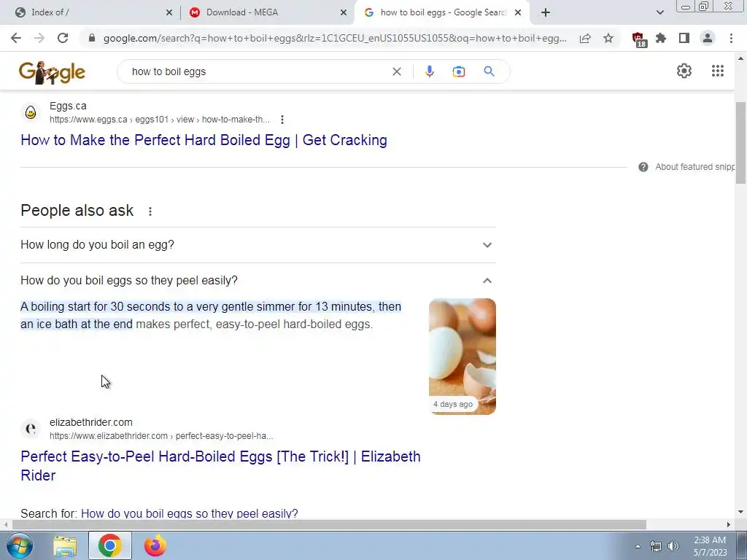Click the Eggs.ca favicon
This screenshot has width=747, height=560.
coord(31,112)
